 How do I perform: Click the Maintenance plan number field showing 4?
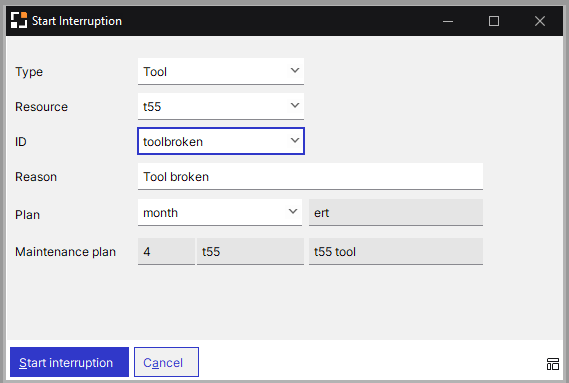click(166, 252)
